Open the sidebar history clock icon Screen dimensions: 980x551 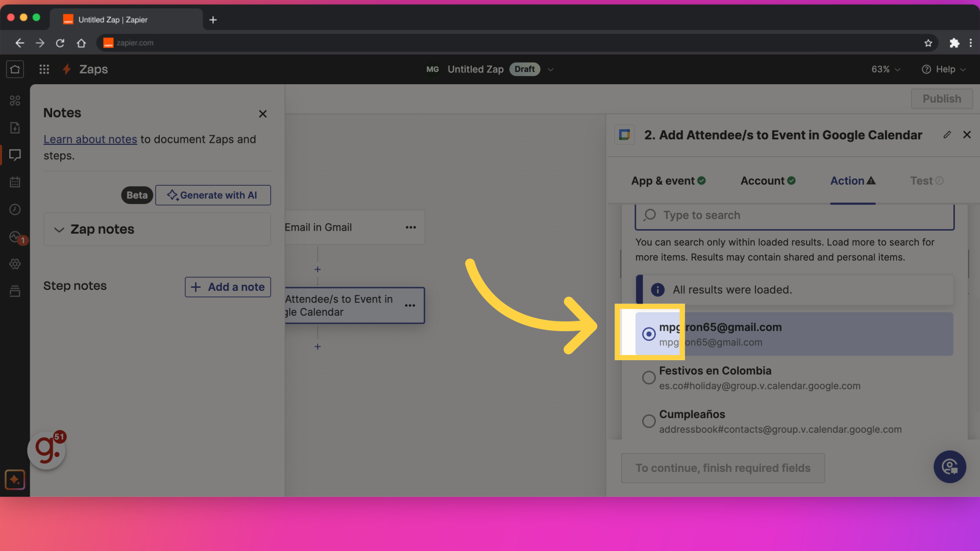tap(15, 209)
